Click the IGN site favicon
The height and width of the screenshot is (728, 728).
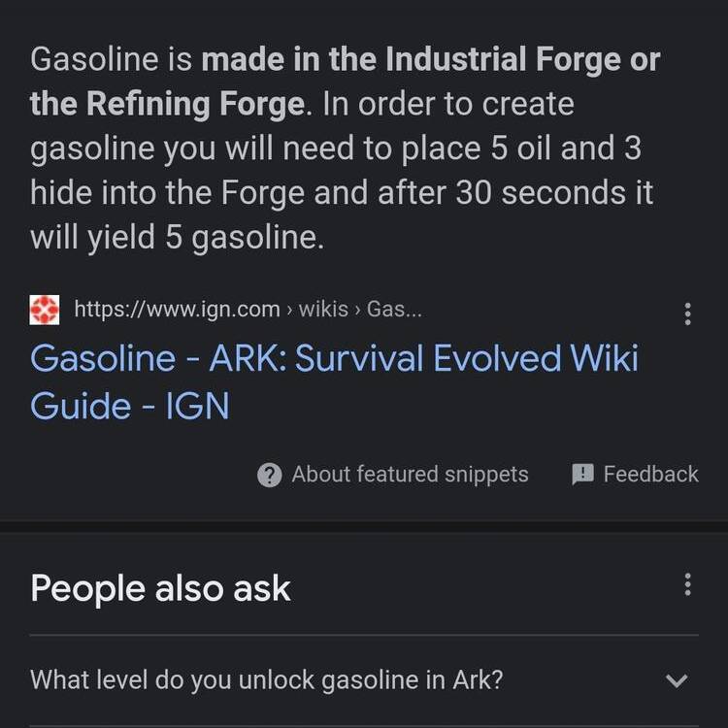pyautogui.click(x=46, y=311)
